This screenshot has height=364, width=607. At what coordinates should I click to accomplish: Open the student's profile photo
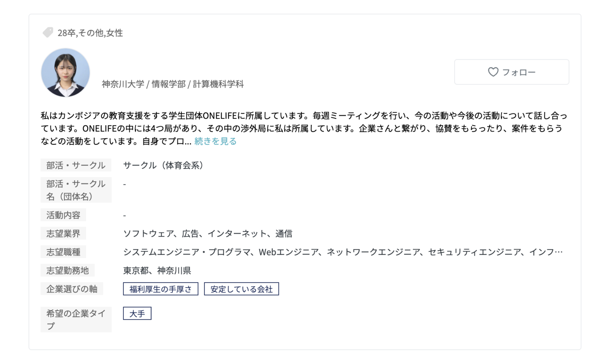tap(66, 72)
